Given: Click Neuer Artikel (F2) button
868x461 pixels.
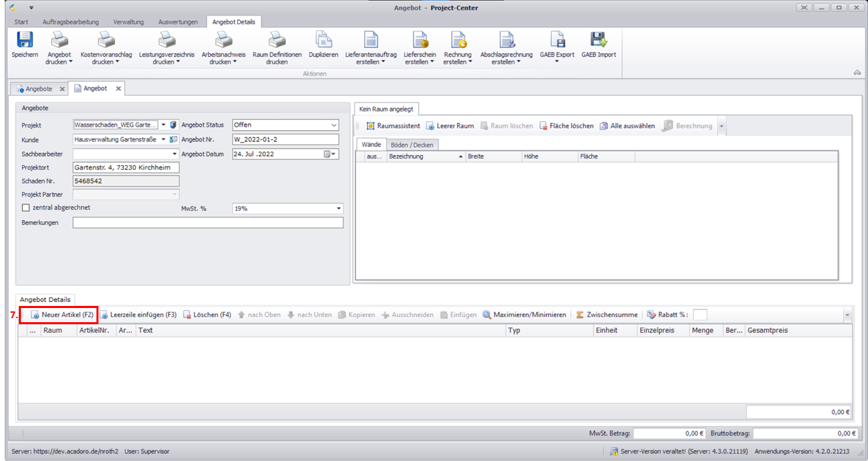Looking at the screenshot, I should click(x=61, y=315).
